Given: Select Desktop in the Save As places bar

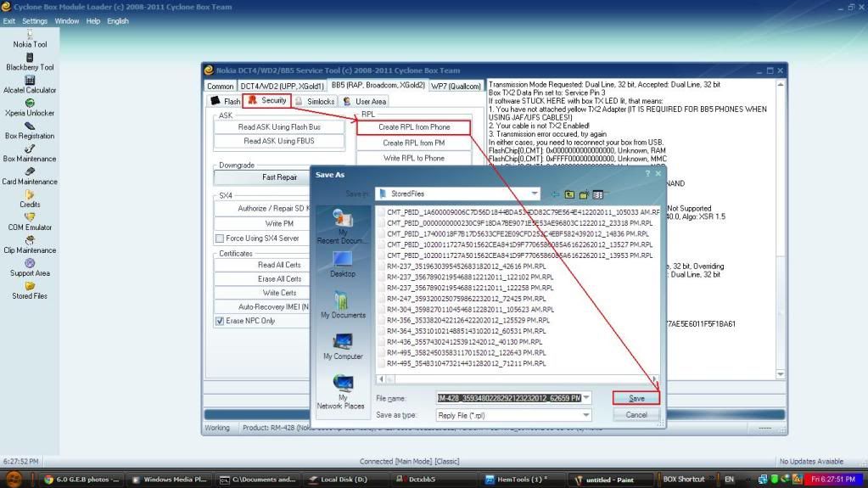Looking at the screenshot, I should point(343,263).
